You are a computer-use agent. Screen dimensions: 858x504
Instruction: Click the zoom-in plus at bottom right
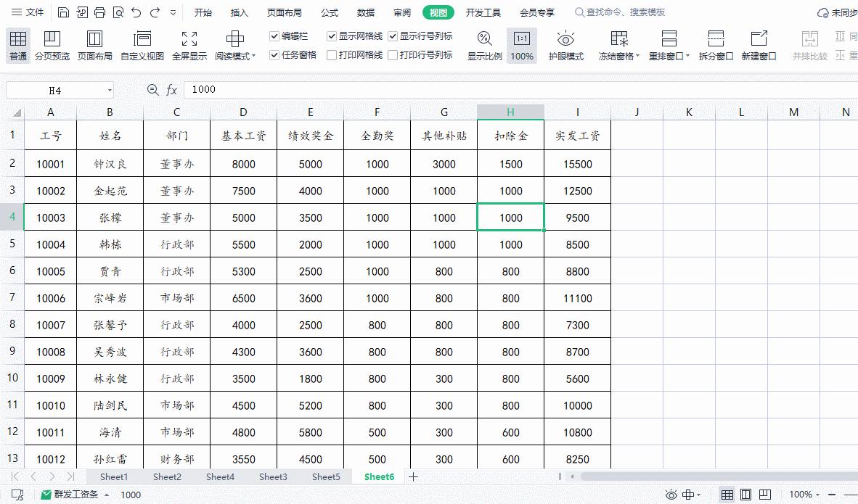854,495
